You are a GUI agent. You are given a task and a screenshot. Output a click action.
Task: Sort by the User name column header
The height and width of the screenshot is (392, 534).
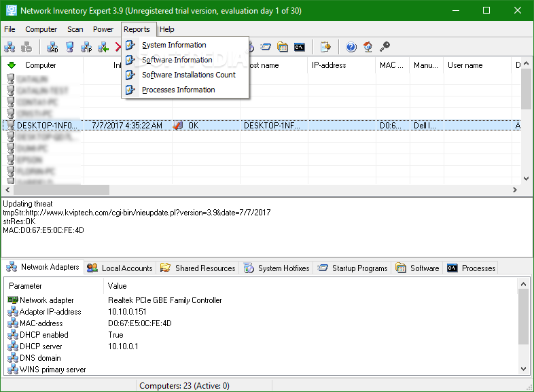click(x=478, y=65)
